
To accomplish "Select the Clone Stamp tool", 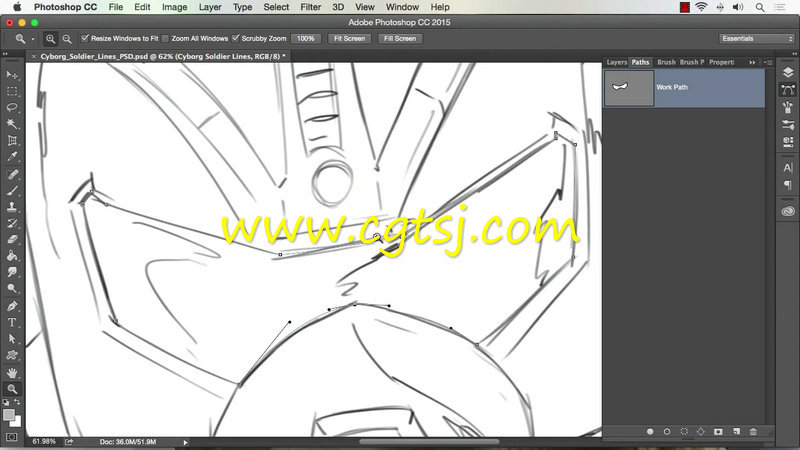I will (x=12, y=207).
